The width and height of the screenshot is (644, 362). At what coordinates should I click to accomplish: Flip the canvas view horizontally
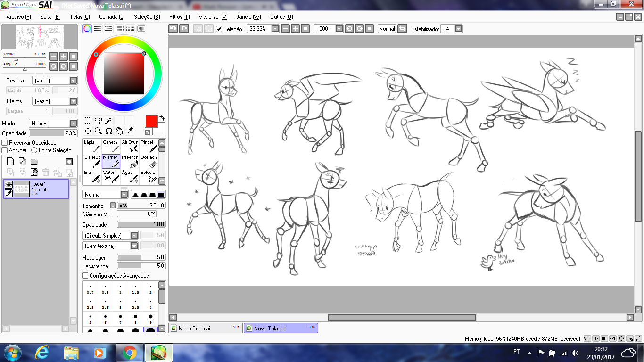(x=402, y=29)
